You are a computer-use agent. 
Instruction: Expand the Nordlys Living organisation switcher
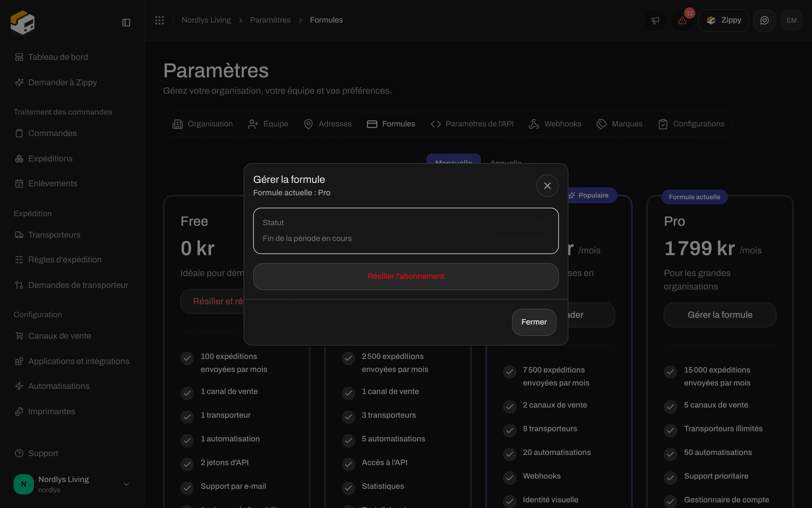[x=72, y=484]
